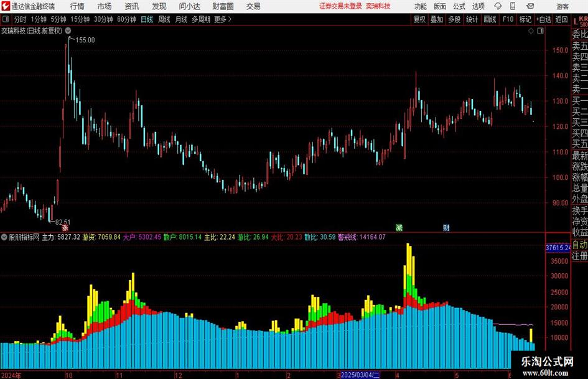This screenshot has height=379, width=588.
Task: Click the 减 event marker
Action: coord(399,228)
